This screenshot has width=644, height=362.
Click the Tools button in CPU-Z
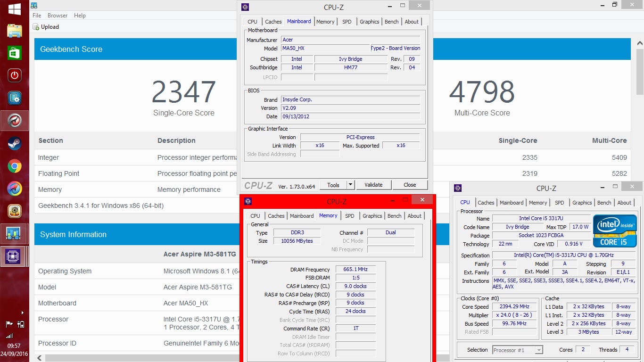coord(333,185)
